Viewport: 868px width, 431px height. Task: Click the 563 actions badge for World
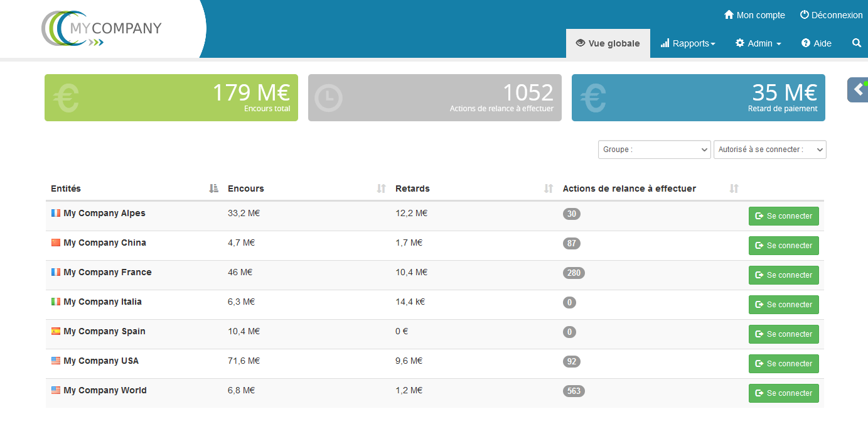574,391
